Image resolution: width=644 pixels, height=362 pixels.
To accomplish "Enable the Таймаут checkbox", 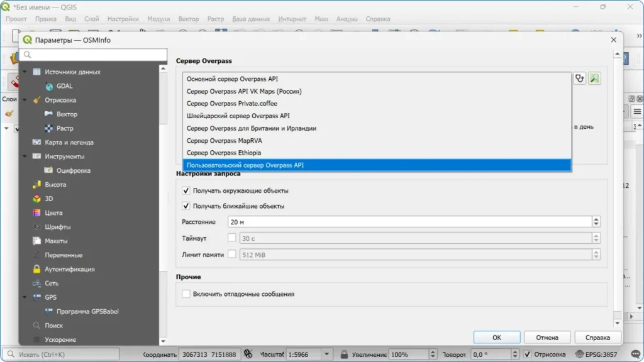I will point(231,238).
